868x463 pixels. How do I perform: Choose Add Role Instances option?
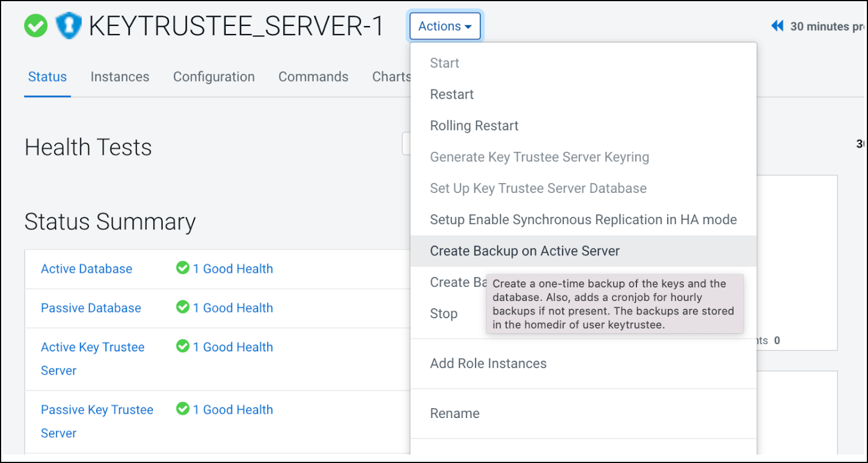(488, 364)
